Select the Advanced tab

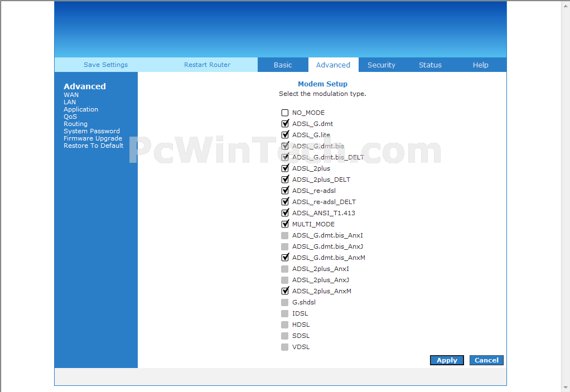(x=333, y=65)
